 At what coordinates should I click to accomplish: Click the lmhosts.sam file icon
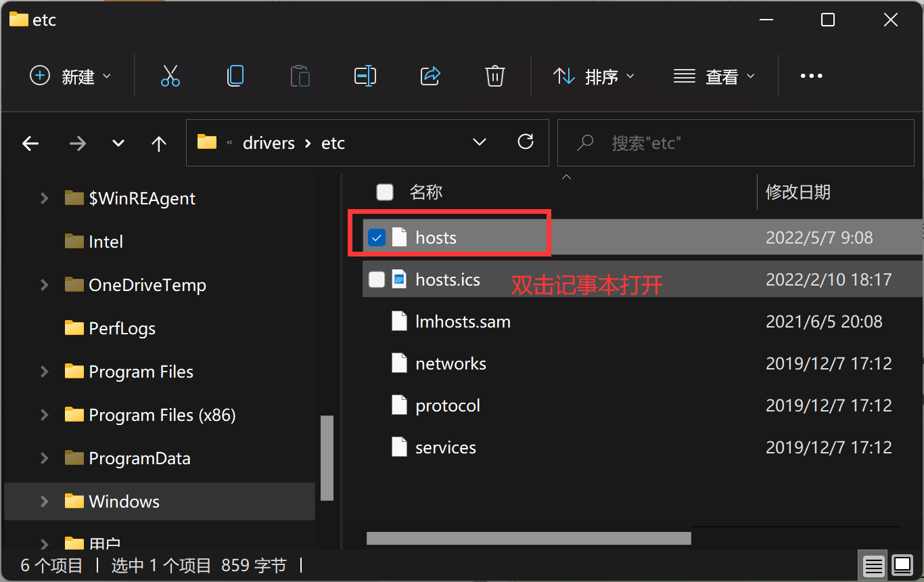pos(400,321)
